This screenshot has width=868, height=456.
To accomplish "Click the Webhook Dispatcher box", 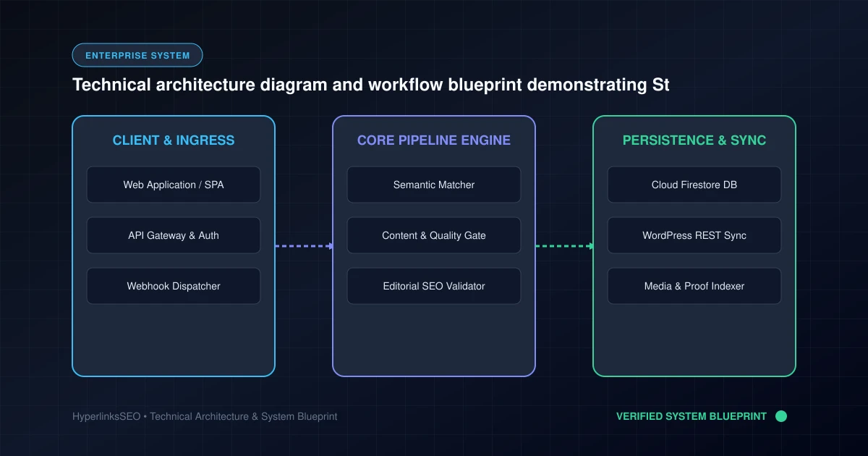I will (174, 286).
